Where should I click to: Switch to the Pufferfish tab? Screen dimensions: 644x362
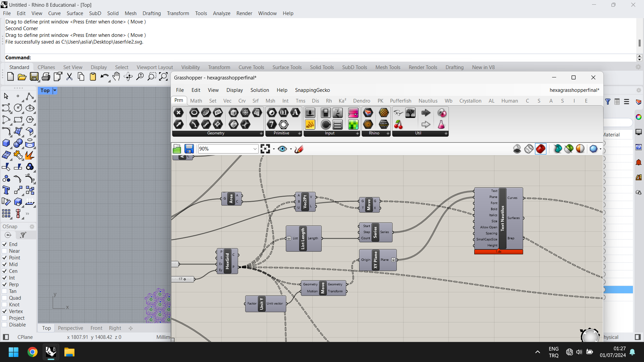400,101
